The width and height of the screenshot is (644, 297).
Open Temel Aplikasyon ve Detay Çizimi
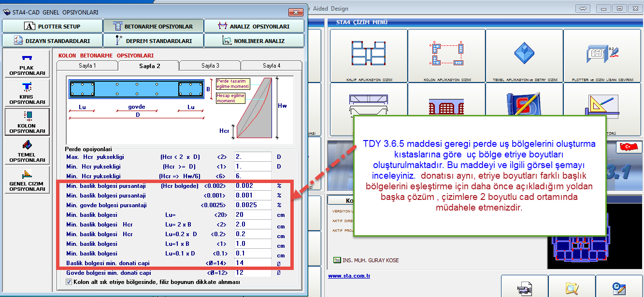click(524, 56)
